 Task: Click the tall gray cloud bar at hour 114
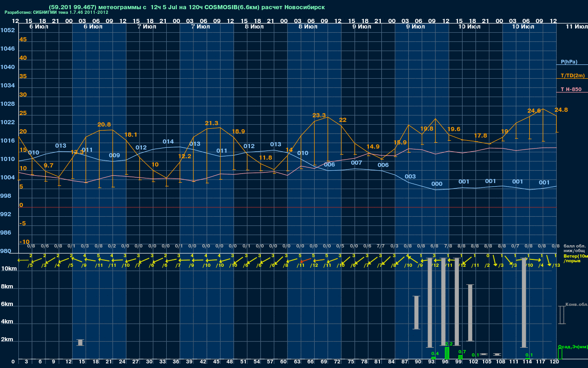(524, 303)
